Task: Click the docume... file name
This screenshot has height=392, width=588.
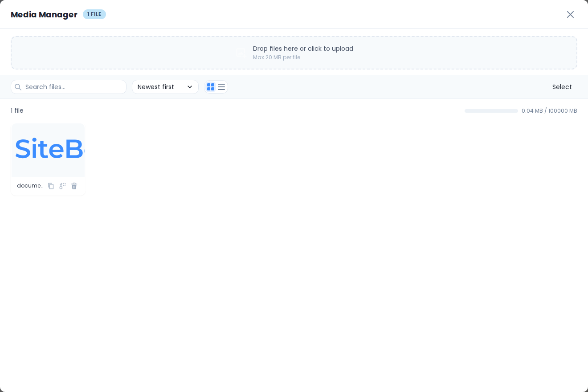Action: tap(30, 186)
